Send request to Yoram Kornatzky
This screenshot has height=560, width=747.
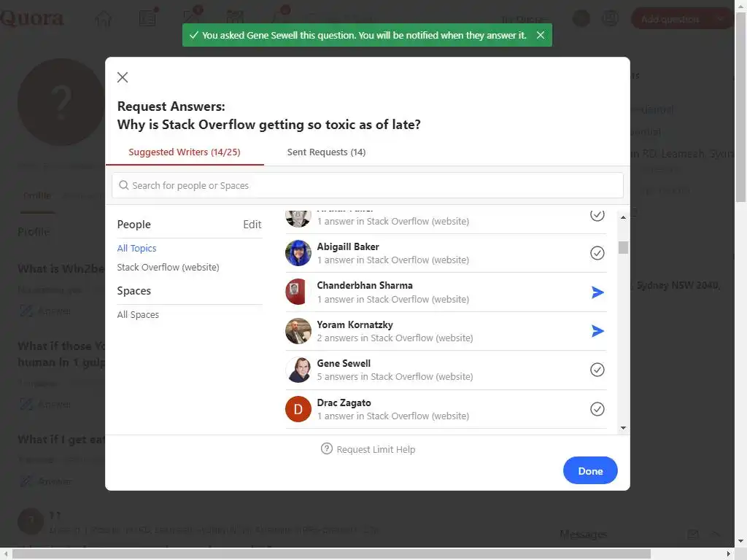coord(597,331)
